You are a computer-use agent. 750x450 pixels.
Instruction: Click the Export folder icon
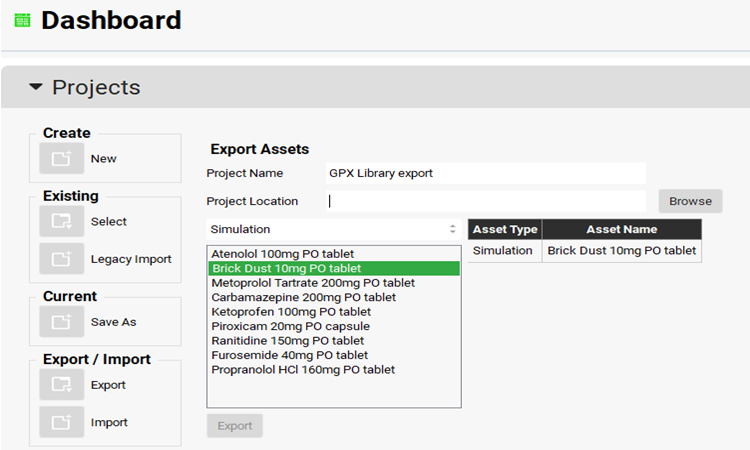[61, 385]
